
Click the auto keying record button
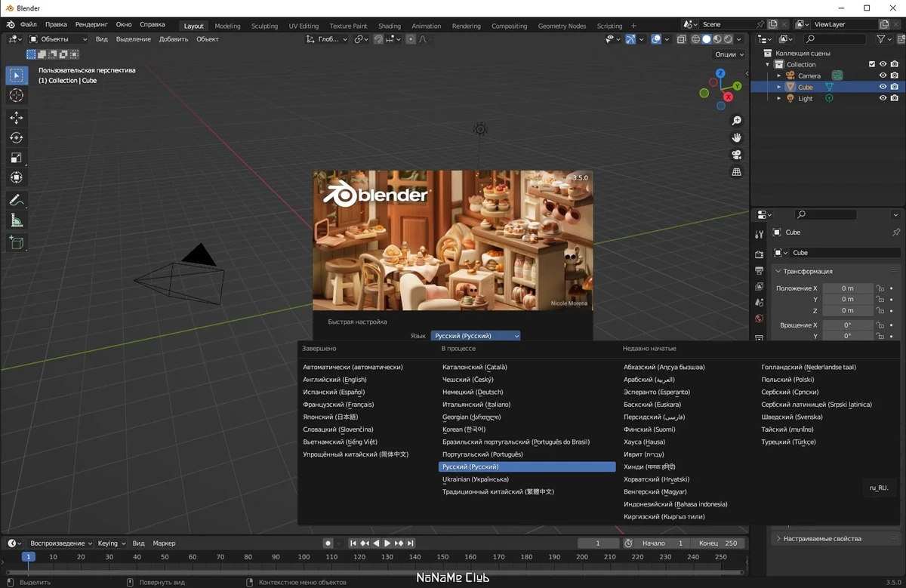[328, 543]
